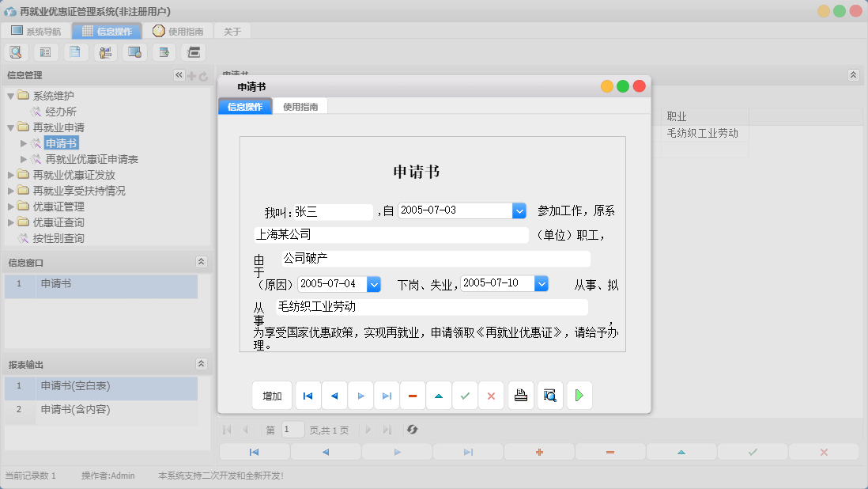868x489 pixels.
Task: Open the first date dropdown showing 2005-07-03
Action: pos(519,210)
